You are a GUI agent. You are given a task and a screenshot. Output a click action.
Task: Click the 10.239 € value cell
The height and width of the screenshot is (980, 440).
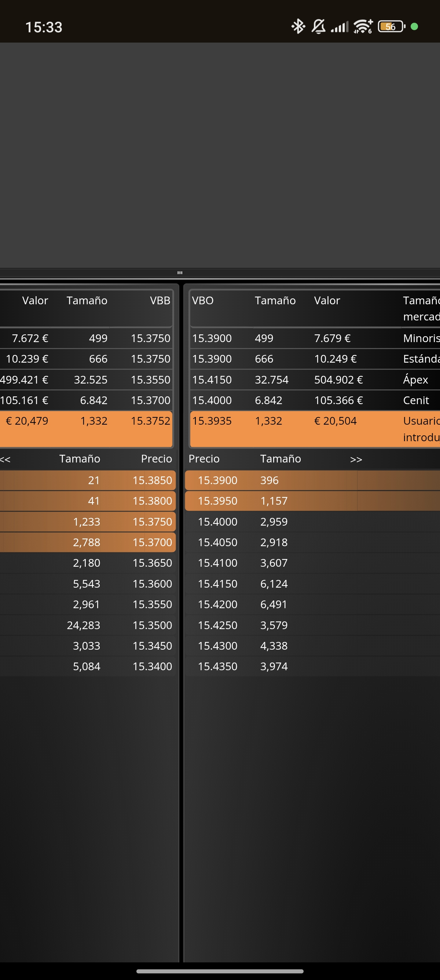(27, 359)
